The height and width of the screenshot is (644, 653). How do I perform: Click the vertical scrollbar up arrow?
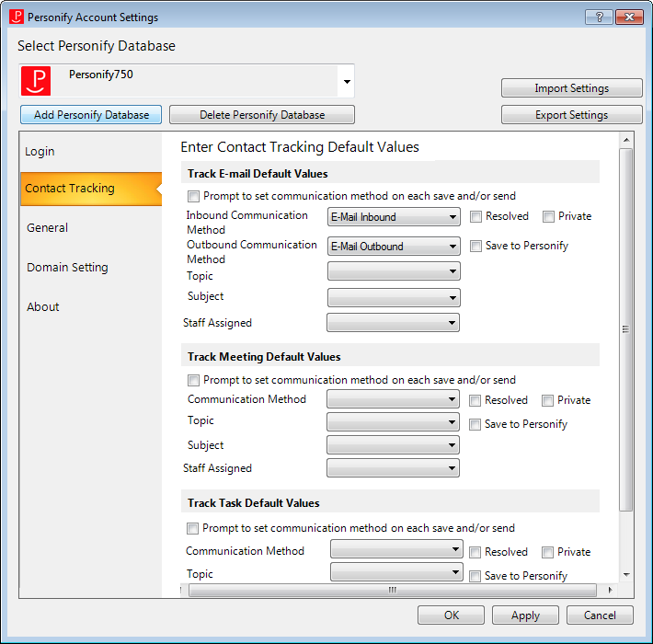coord(626,140)
